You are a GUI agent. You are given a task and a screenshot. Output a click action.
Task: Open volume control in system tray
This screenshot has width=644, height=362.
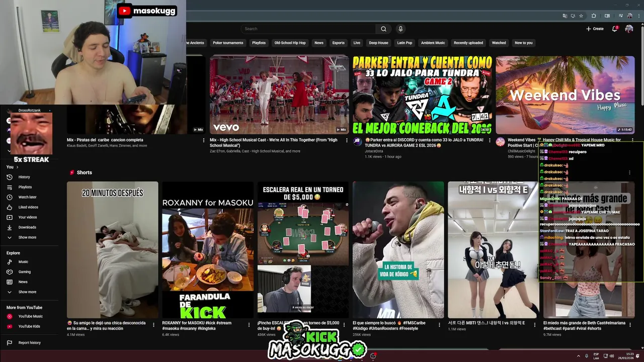click(x=612, y=356)
